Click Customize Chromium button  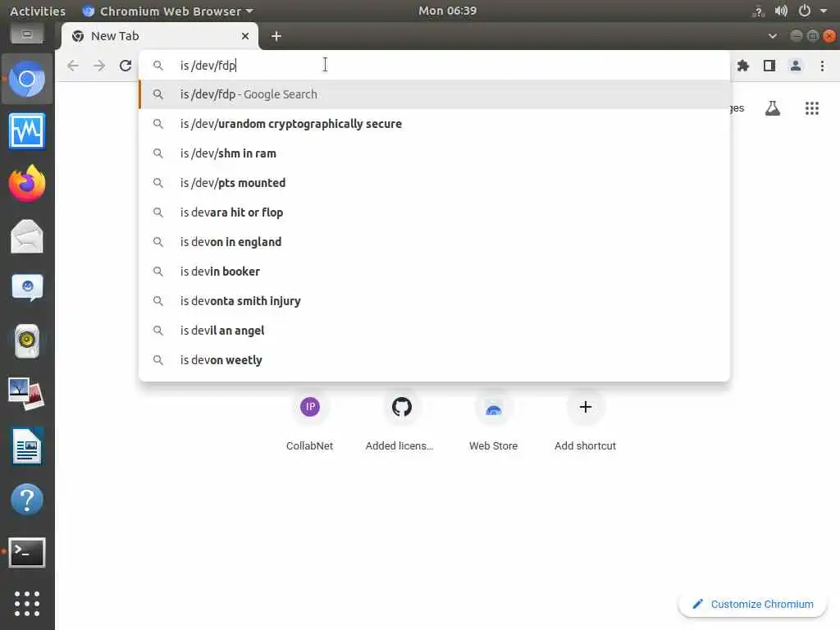tap(753, 605)
